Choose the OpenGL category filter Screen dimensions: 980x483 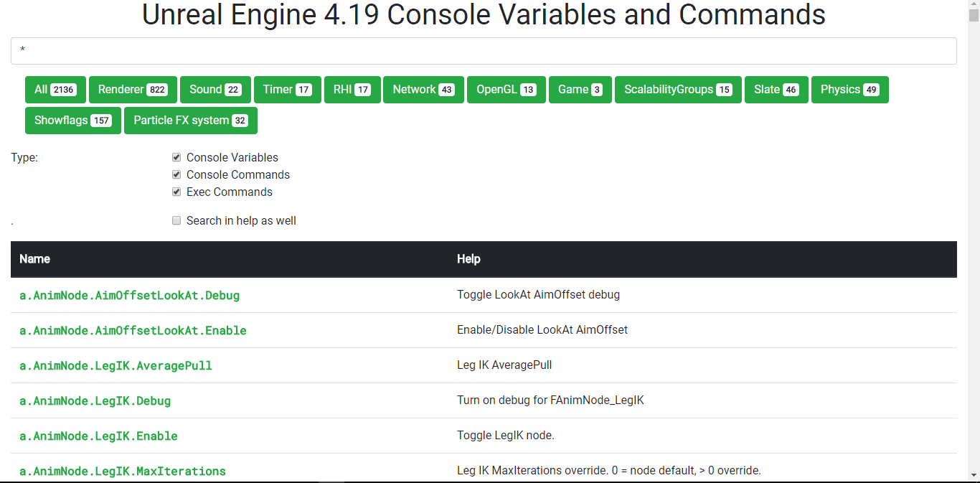click(507, 90)
